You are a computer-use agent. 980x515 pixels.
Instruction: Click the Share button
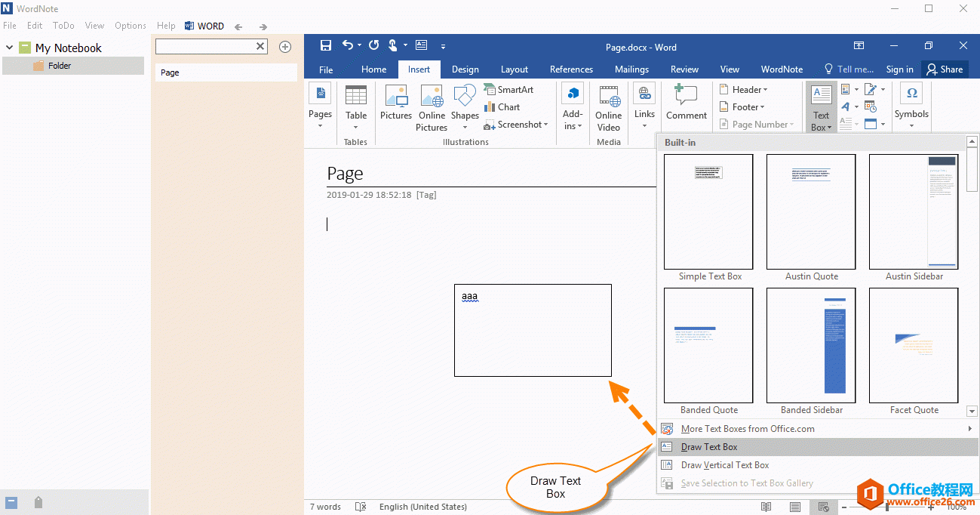[945, 69]
